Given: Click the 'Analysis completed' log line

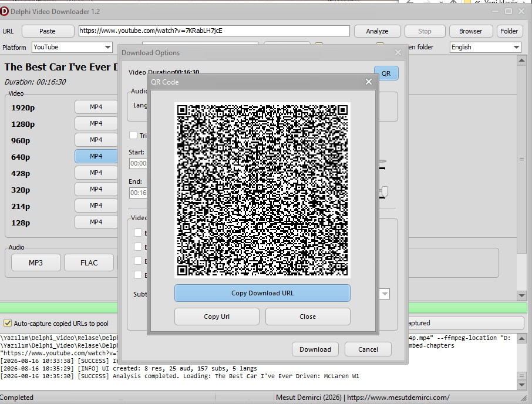Looking at the screenshot, I should (x=180, y=376).
